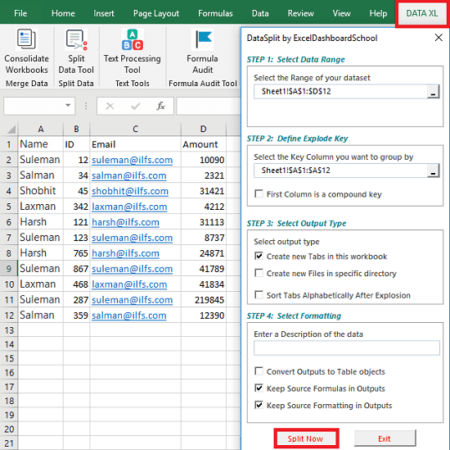Open laxman@ilfs.com link in row 5
This screenshot has height=450, width=450.
tap(129, 207)
